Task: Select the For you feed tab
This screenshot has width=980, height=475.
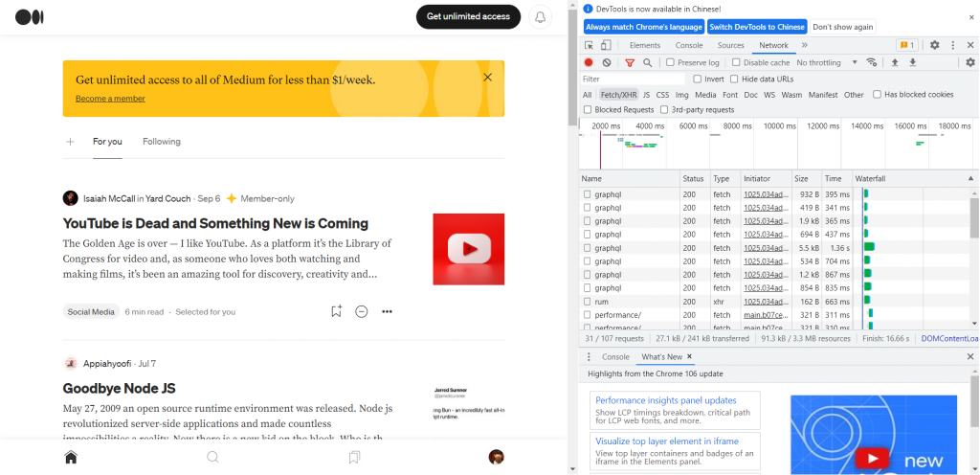Action: coord(107,141)
